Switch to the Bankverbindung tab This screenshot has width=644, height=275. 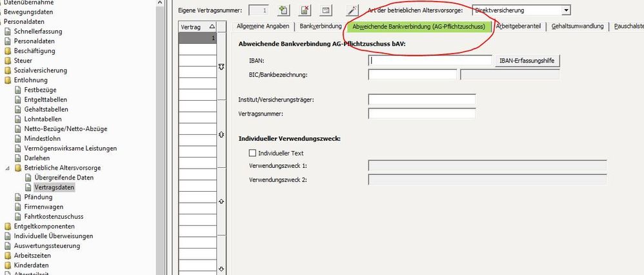(320, 26)
